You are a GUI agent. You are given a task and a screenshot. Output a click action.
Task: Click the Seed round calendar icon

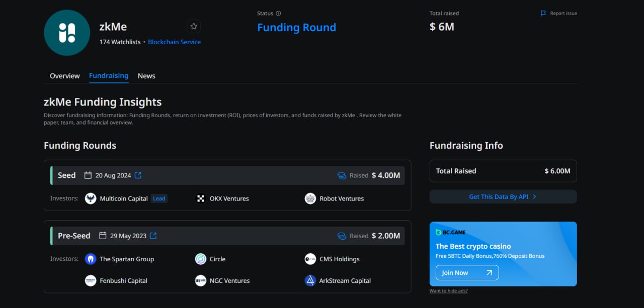pos(88,175)
